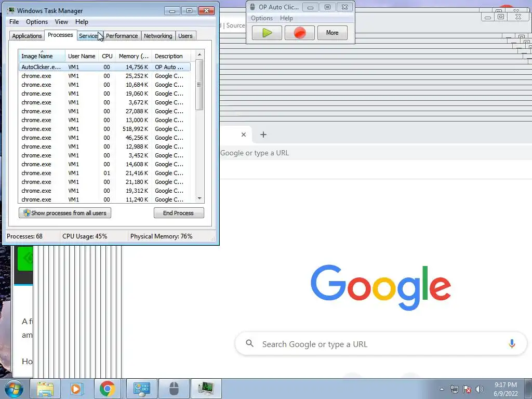Switch to the Applications tab

tap(27, 36)
